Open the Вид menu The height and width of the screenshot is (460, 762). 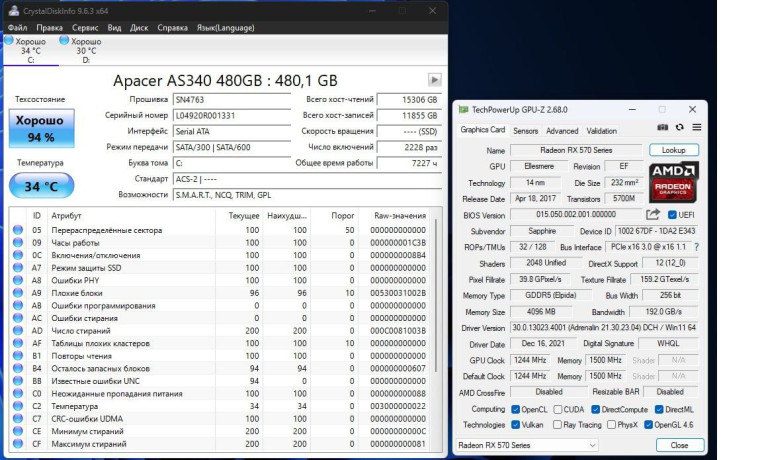tap(114, 28)
